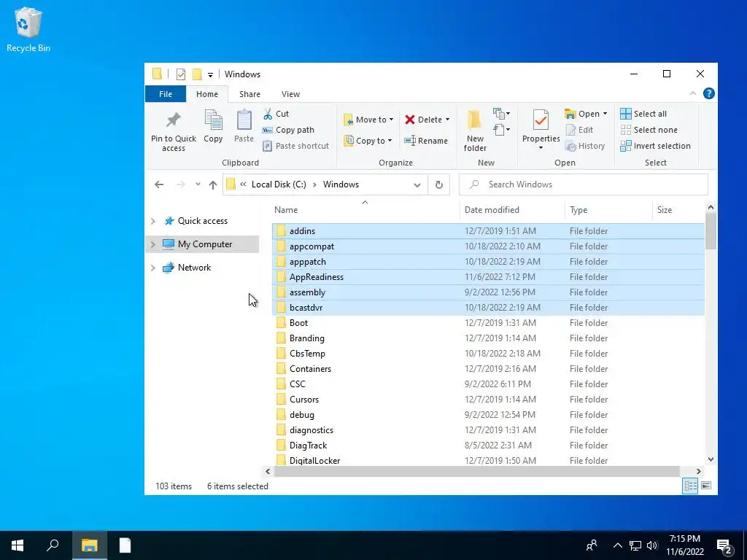Show hidden tray icons chevron
This screenshot has width=747, height=560.
tap(617, 545)
